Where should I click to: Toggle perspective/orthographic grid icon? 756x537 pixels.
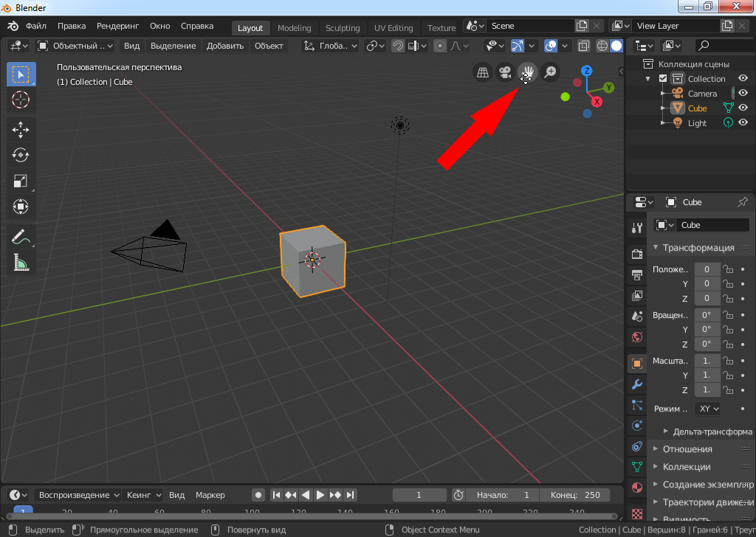click(x=482, y=72)
